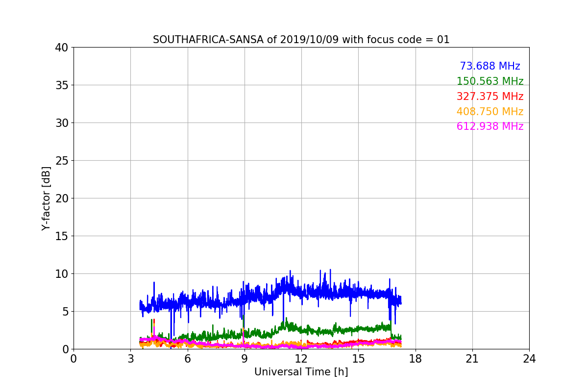Image resolution: width=588 pixels, height=392 pixels.
Task: Select the 408.750 MHz legend label
Action: [x=490, y=112]
